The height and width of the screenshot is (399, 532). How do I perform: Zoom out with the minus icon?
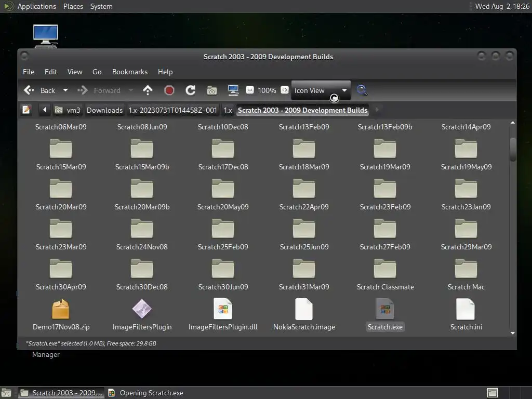tap(250, 90)
